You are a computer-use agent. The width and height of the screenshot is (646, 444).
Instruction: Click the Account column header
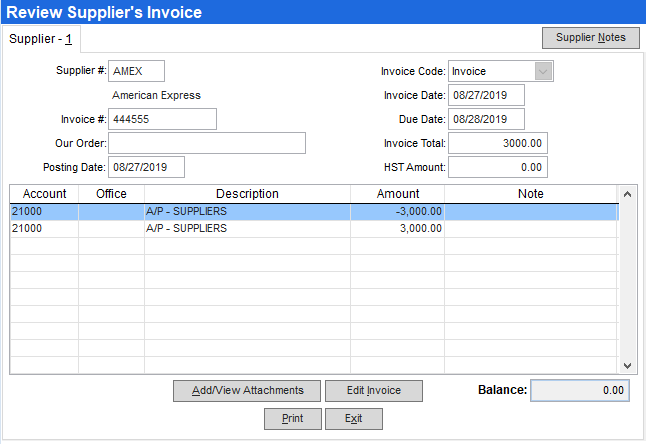[44, 194]
